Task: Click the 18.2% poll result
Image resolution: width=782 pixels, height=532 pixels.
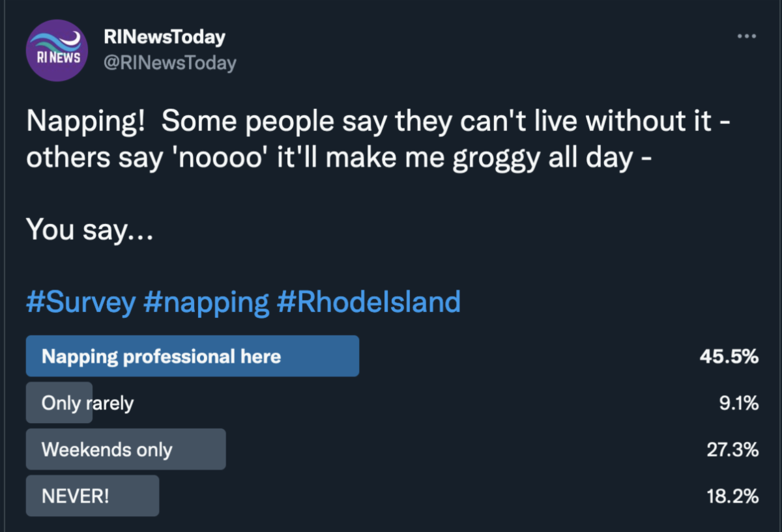Action: click(732, 496)
